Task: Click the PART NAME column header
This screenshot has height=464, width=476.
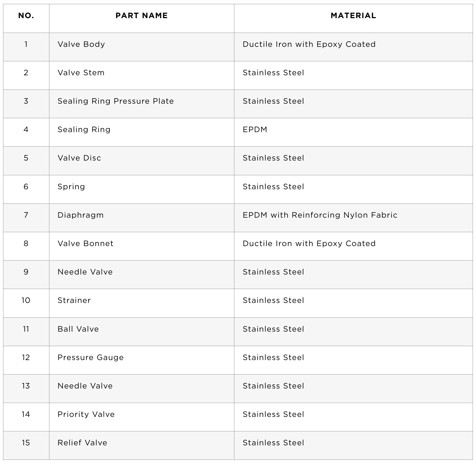Action: pos(141,16)
